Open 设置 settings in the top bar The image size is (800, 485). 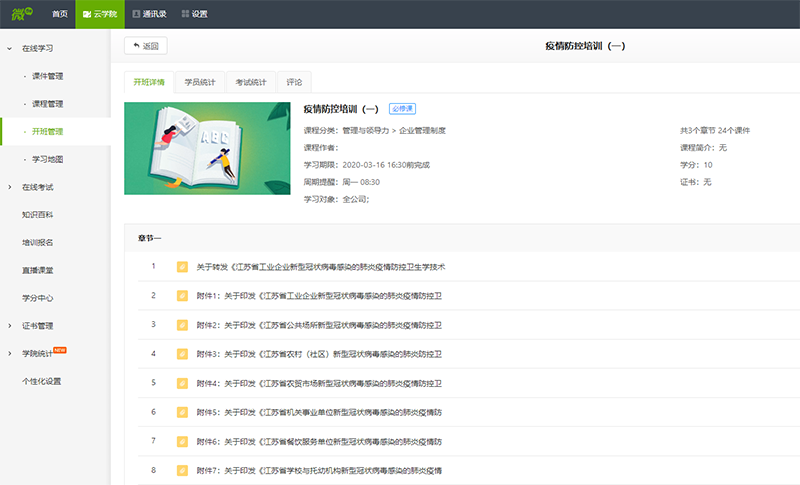pos(194,14)
